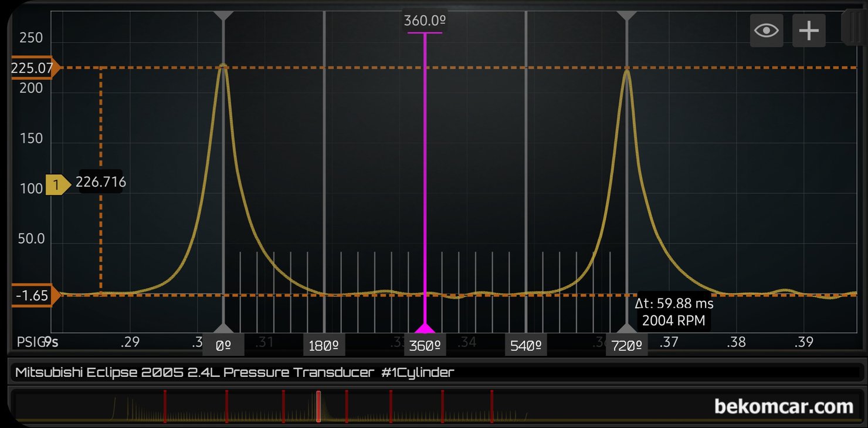Image resolution: width=868 pixels, height=428 pixels.
Task: Select the magenta 360.0º top cursor flag
Action: [x=425, y=21]
